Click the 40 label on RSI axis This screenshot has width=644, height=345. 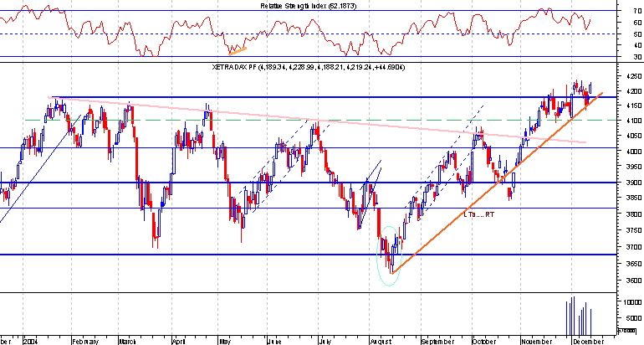pyautogui.click(x=637, y=45)
